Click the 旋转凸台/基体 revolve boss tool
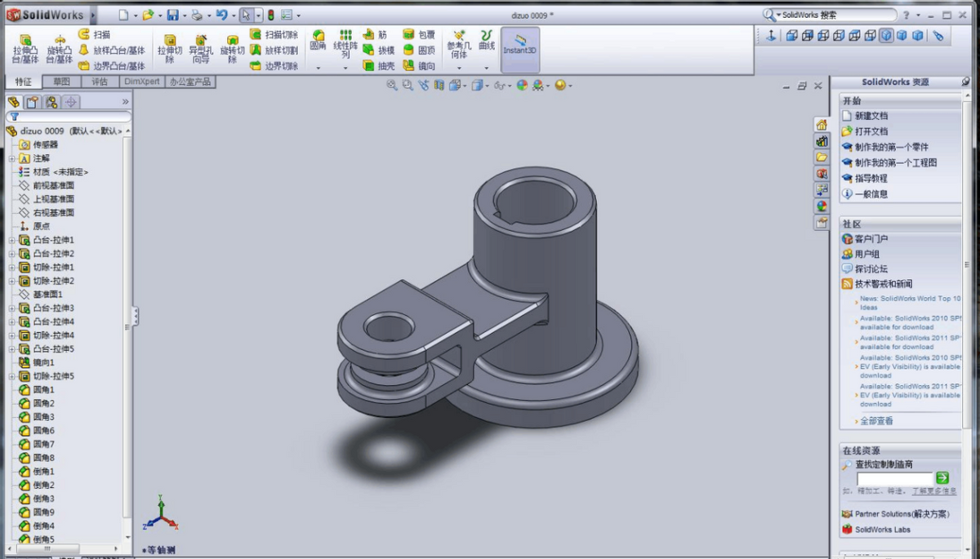980x559 pixels. click(x=60, y=49)
